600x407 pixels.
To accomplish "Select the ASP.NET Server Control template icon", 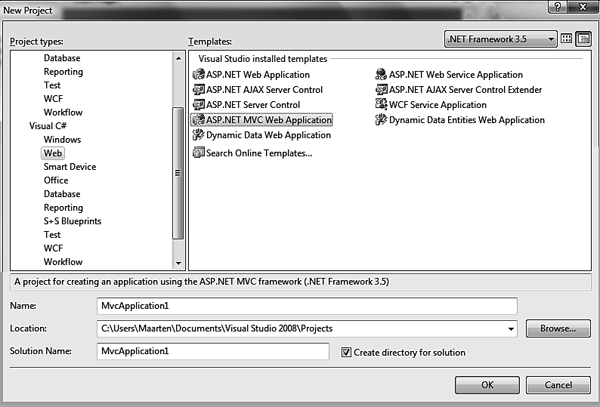I will (x=199, y=104).
